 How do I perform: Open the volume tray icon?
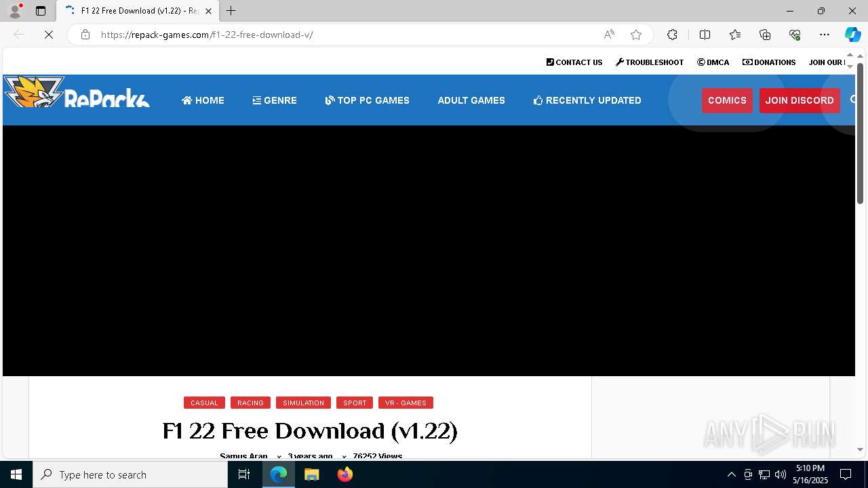[781, 474]
